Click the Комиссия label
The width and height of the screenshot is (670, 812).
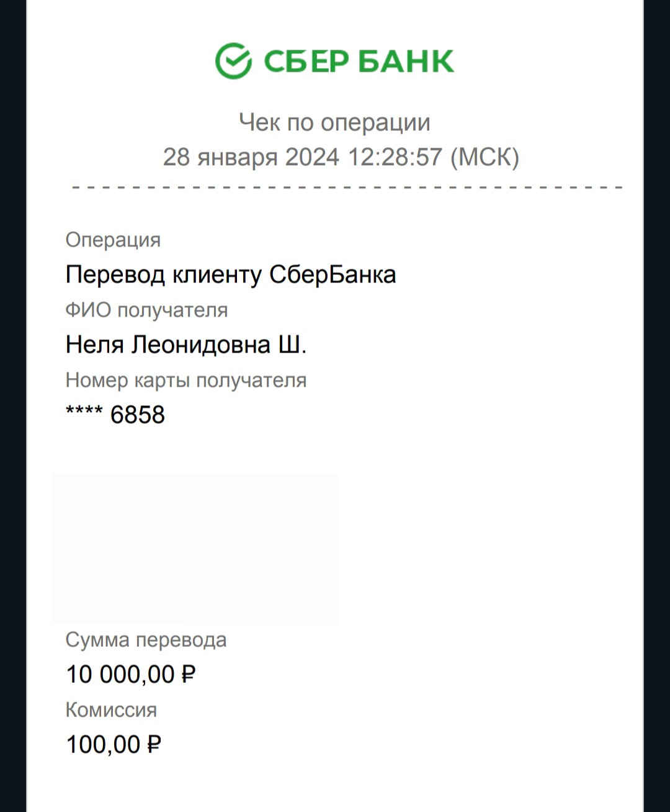(x=111, y=710)
